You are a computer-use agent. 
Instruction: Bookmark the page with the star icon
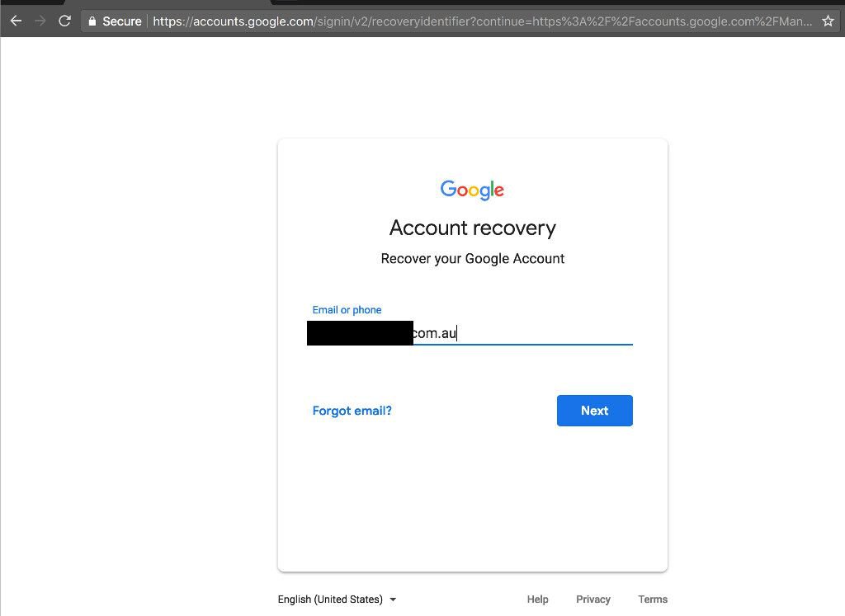(x=828, y=21)
